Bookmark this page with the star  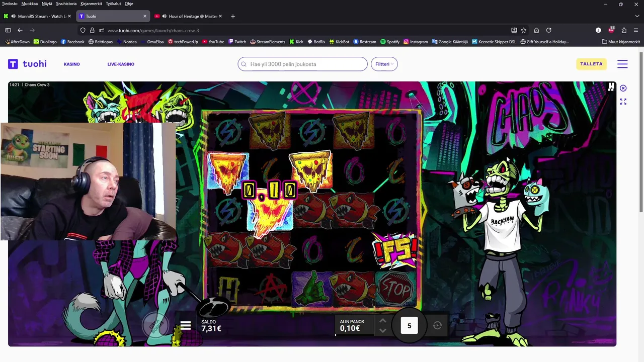pyautogui.click(x=523, y=30)
